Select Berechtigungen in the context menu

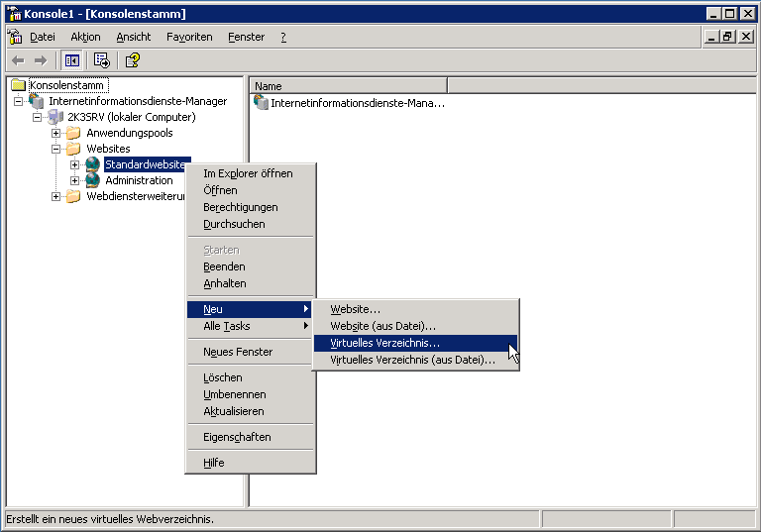249,207
